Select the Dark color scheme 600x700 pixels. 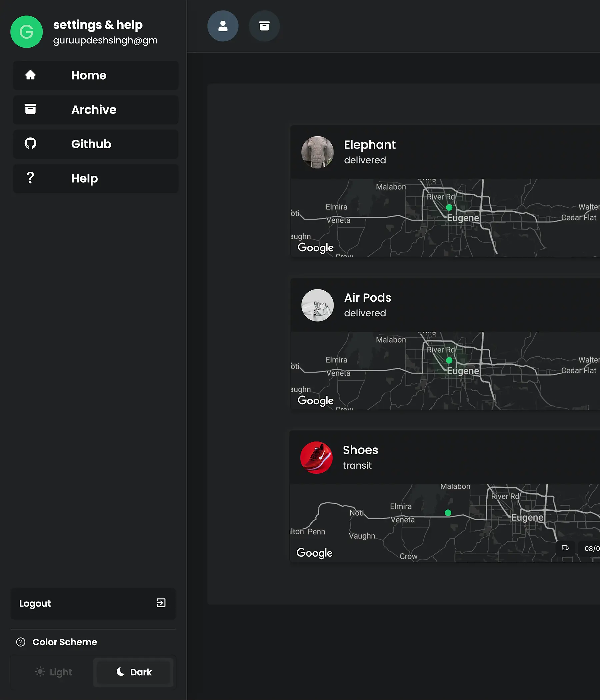tap(133, 672)
